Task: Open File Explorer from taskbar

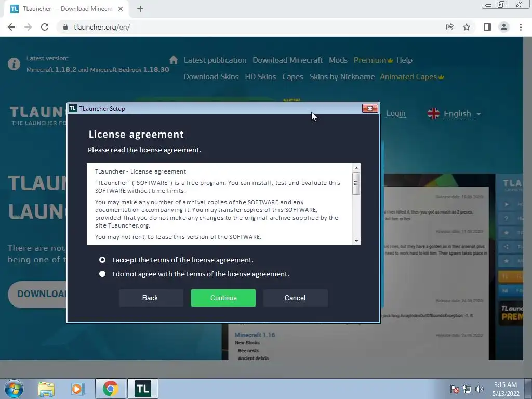Action: click(46, 389)
